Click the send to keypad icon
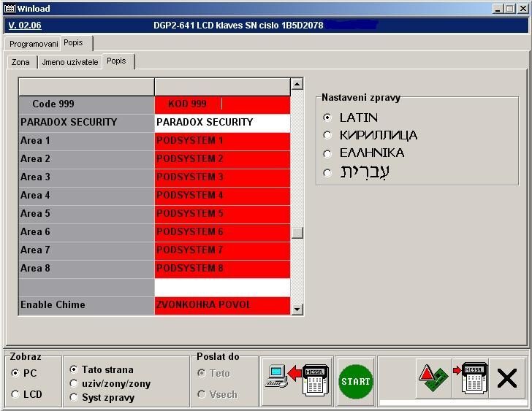 pyautogui.click(x=470, y=378)
